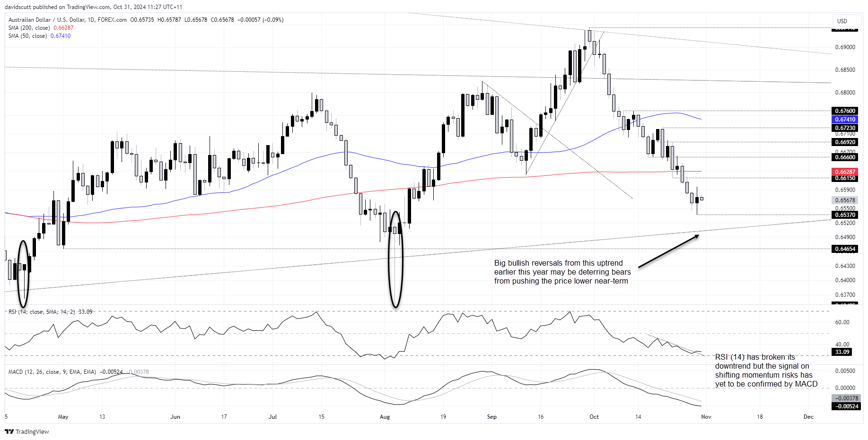Click the RSI 60.00 axis tick

(x=842, y=322)
